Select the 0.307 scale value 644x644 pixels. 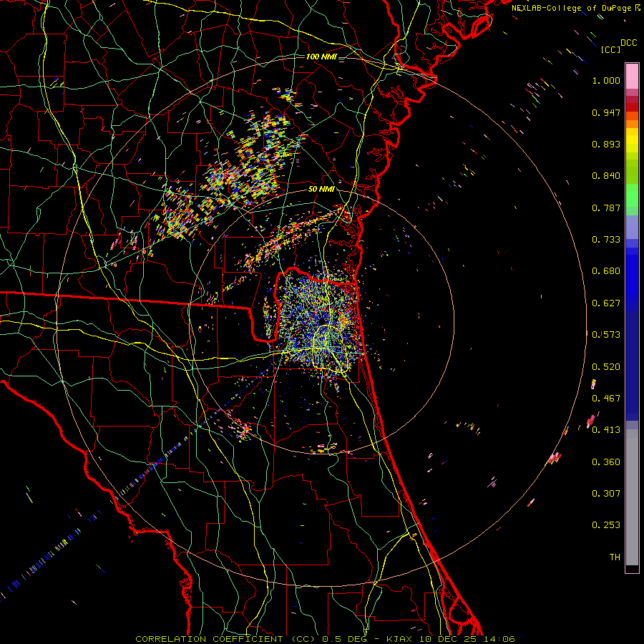[x=606, y=494]
